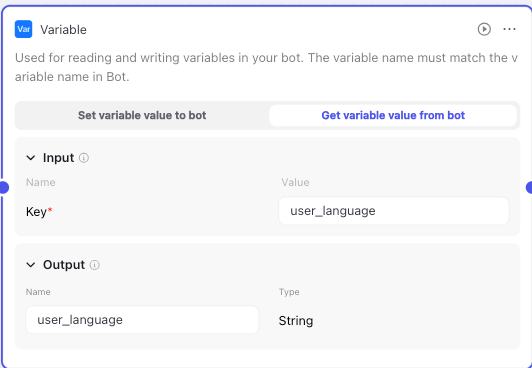This screenshot has height=368, width=532.
Task: Collapse the Input section chevron
Action: pos(31,158)
